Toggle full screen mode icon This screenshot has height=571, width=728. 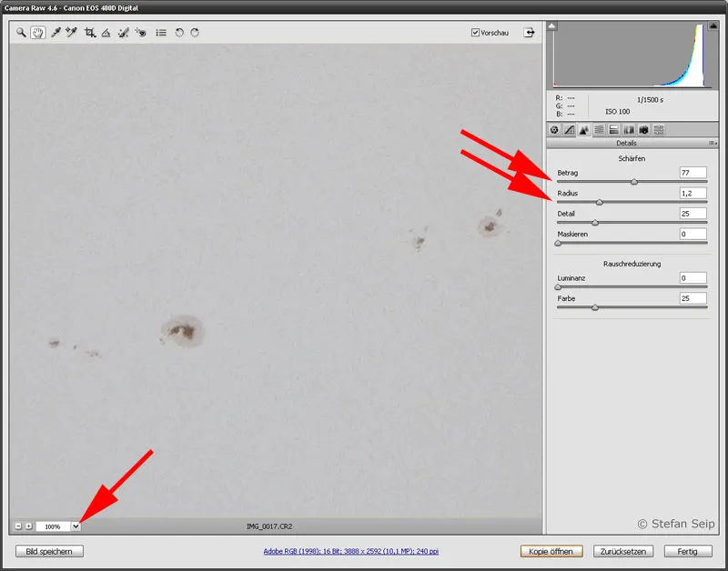530,33
